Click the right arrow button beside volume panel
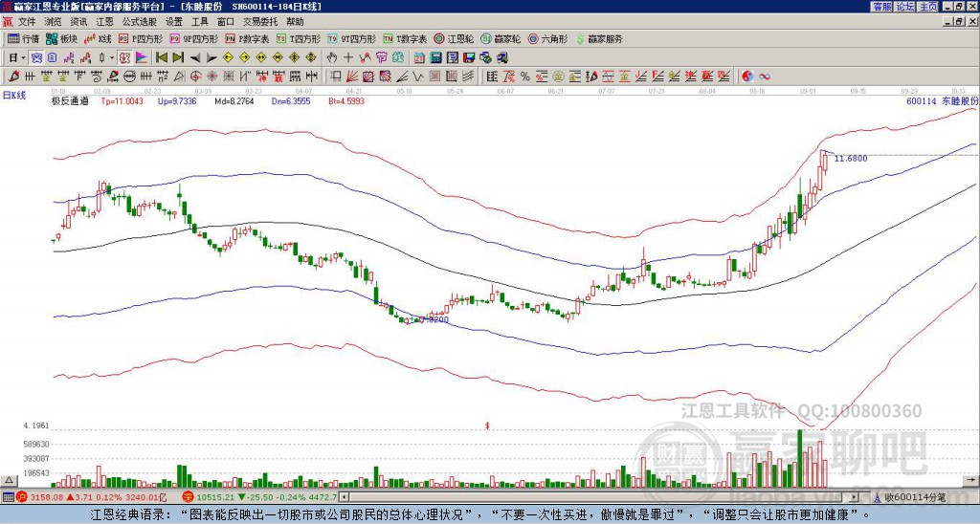The image size is (980, 524). tap(971, 480)
